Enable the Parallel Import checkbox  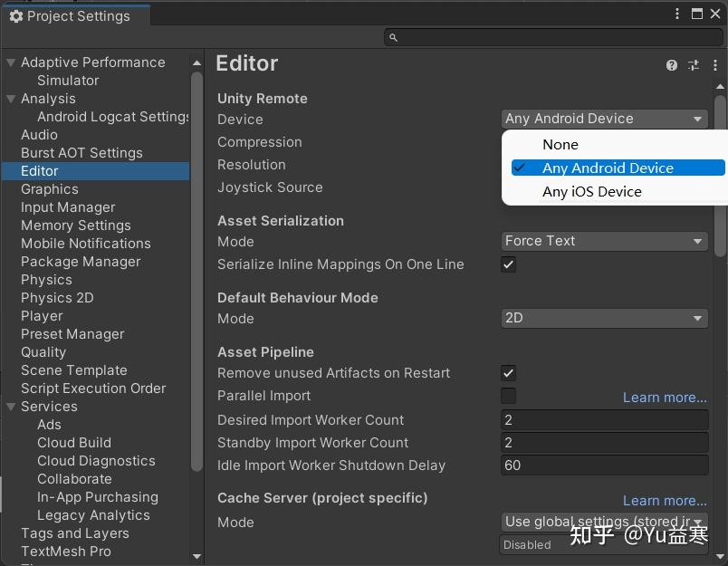pyautogui.click(x=508, y=396)
